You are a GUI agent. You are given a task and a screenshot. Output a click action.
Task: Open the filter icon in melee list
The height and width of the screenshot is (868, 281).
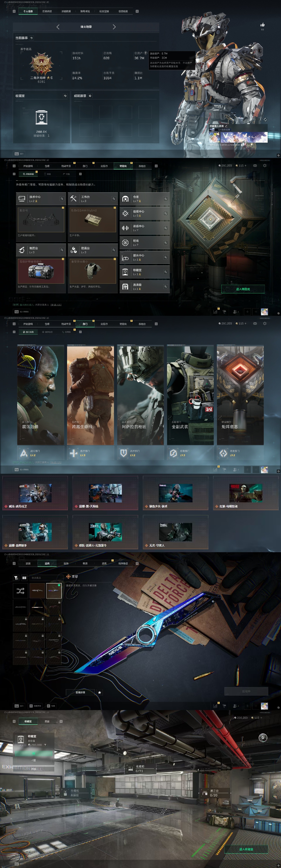[x=16, y=578]
